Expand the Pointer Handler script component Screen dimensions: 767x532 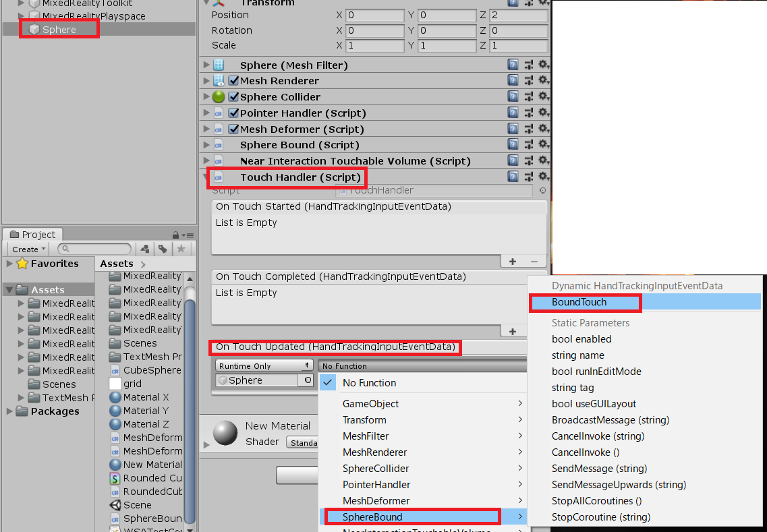point(206,113)
